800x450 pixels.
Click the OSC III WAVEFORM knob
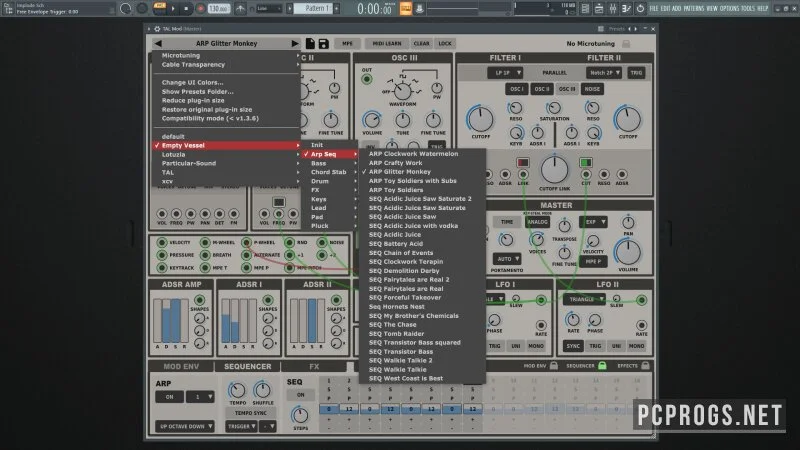[403, 91]
